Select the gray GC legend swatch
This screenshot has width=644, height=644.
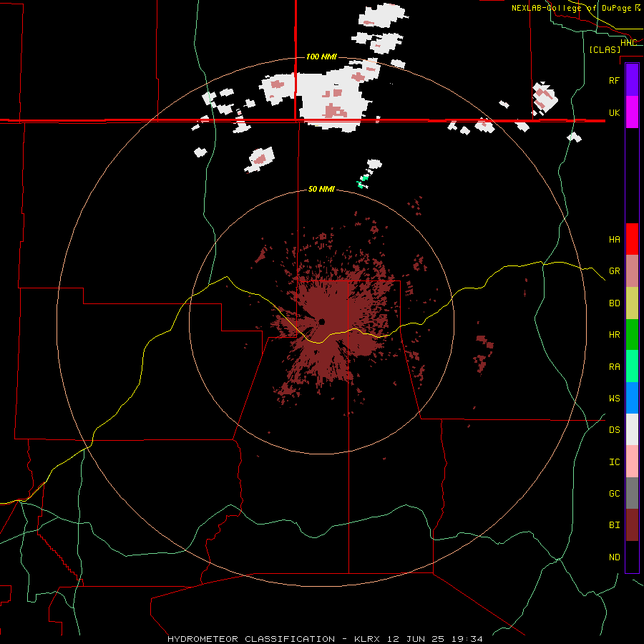point(632,493)
